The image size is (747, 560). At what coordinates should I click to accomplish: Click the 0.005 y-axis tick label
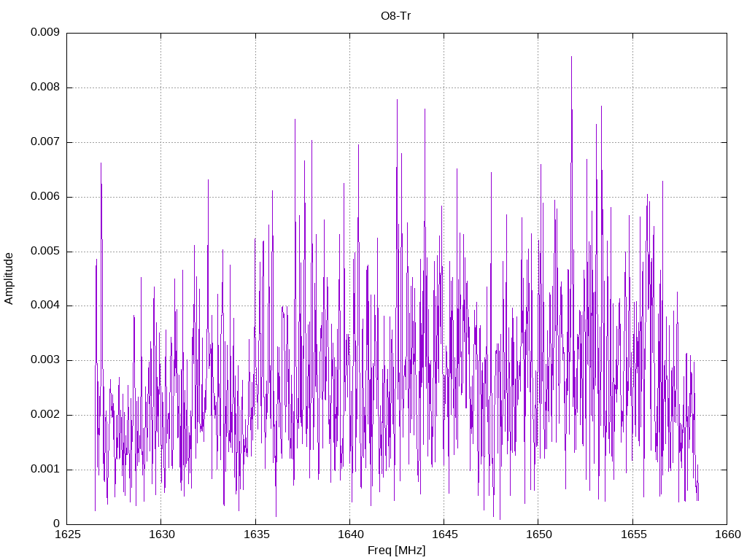(x=45, y=251)
